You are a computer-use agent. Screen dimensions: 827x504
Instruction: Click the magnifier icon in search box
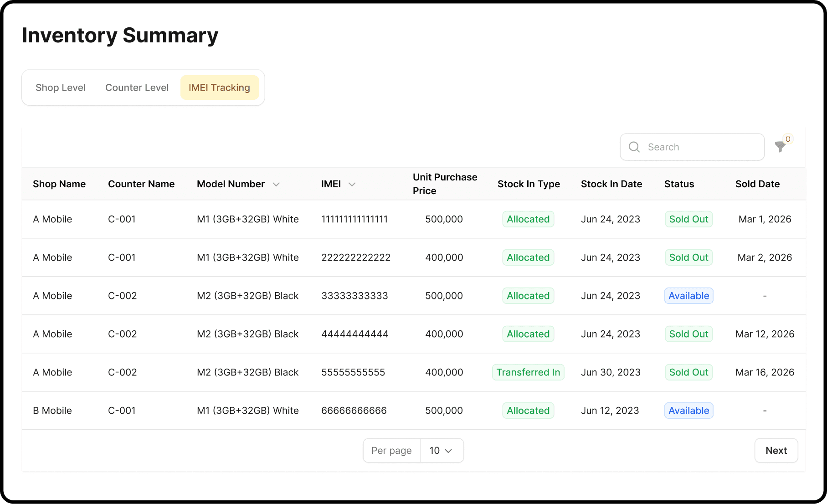(x=634, y=147)
